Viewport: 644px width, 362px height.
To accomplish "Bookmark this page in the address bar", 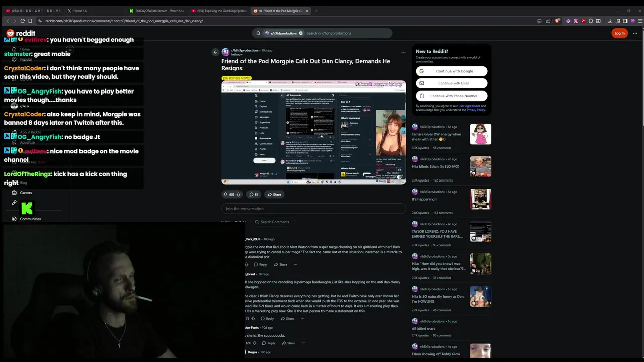I will point(30,21).
